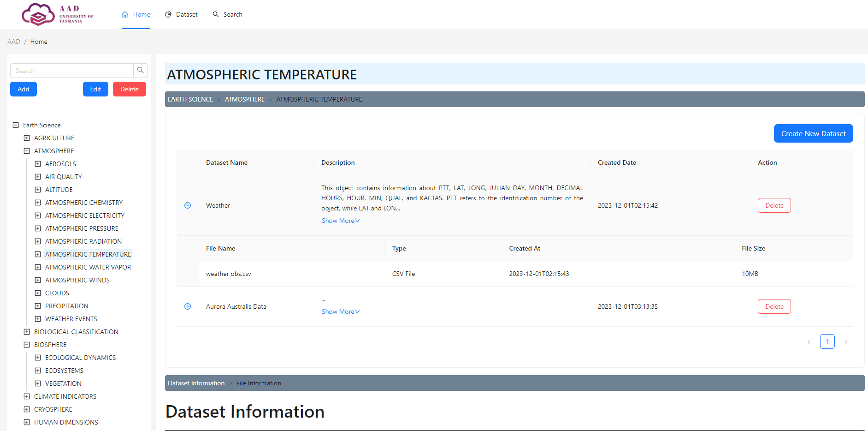
Task: Click the Create New Dataset button
Action: pyautogui.click(x=813, y=133)
